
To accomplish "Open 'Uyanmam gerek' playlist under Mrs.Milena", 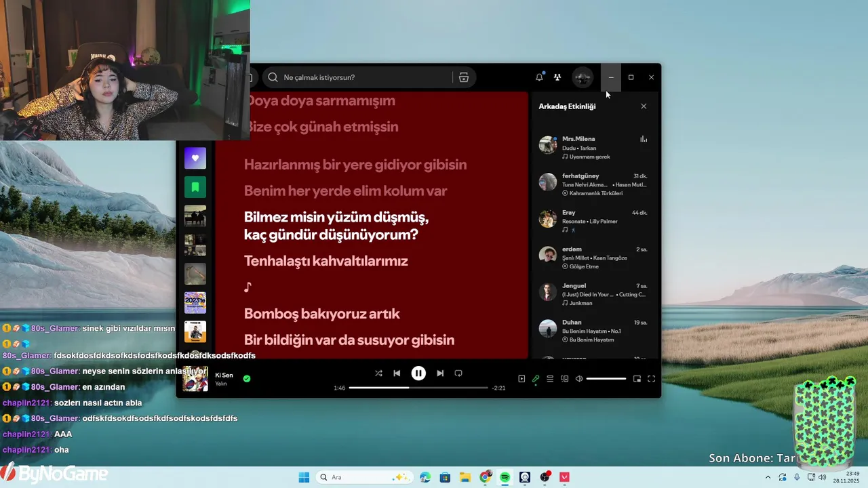I will 590,157.
